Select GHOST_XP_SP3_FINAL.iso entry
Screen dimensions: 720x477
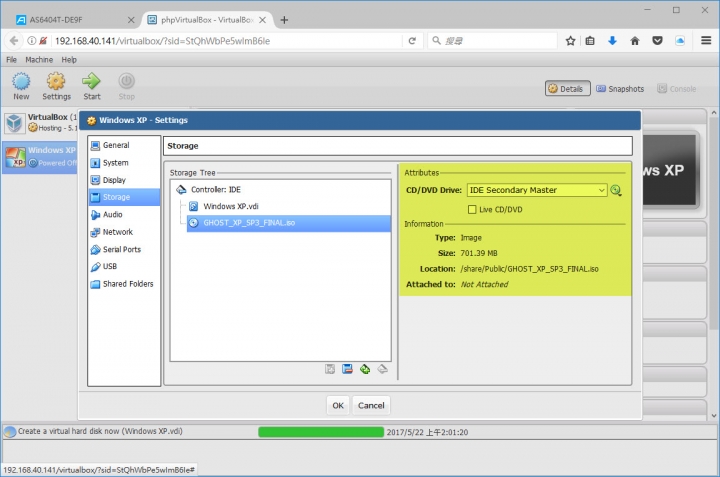[288, 223]
